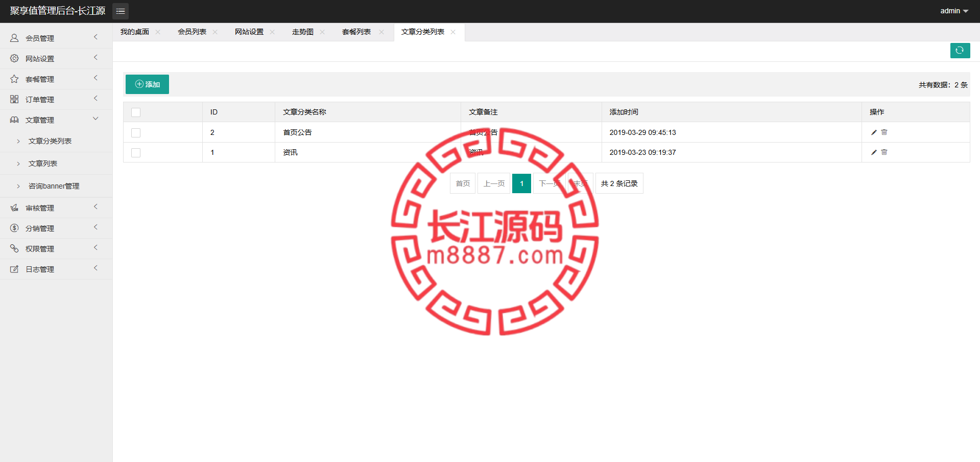
Task: Click the 套餐管理 star icon
Action: (x=14, y=79)
